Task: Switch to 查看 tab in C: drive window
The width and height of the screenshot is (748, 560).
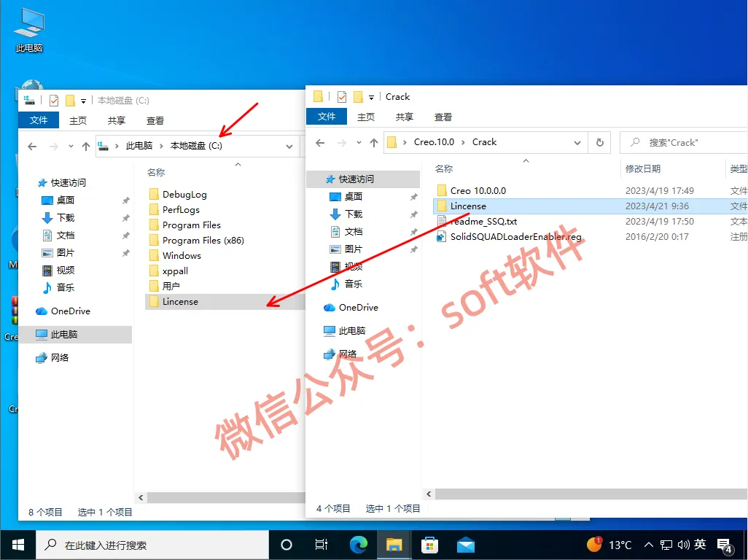Action: click(x=155, y=121)
